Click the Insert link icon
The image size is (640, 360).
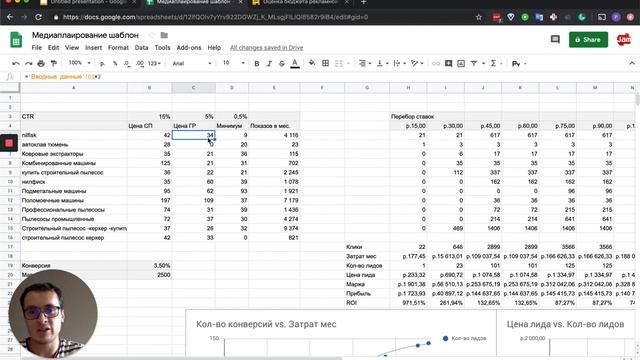coord(436,63)
